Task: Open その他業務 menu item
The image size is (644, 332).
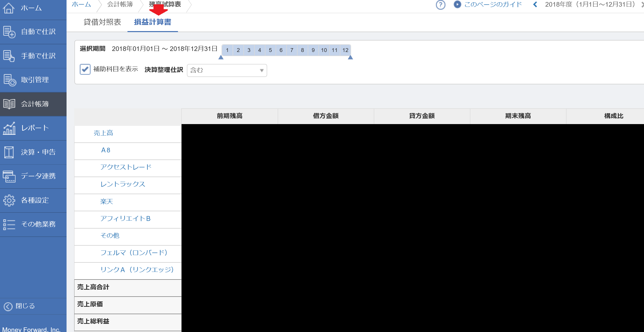Action: (x=33, y=224)
